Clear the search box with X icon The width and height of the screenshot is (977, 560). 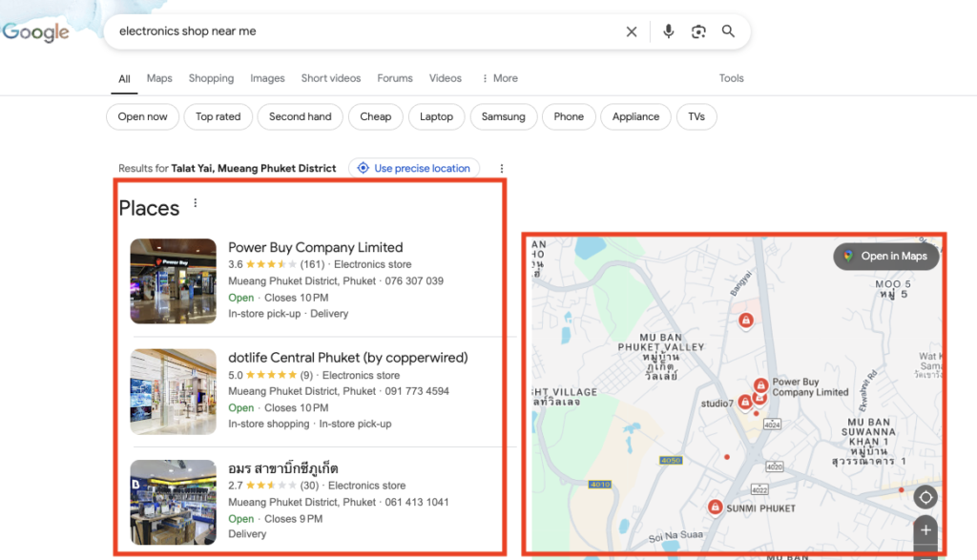pyautogui.click(x=632, y=31)
